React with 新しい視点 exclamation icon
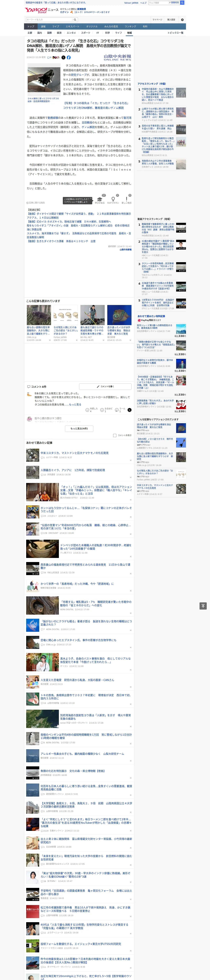Viewport: 210px width, 980px height. pyautogui.click(x=127, y=199)
